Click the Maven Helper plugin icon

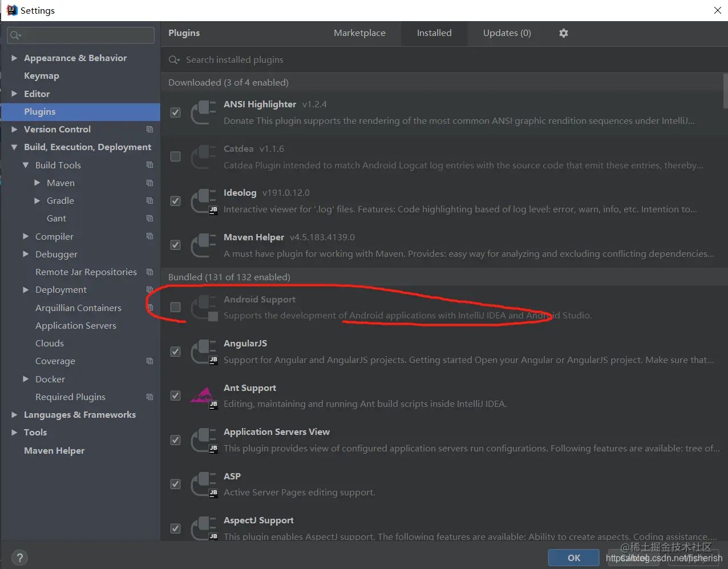pyautogui.click(x=204, y=245)
